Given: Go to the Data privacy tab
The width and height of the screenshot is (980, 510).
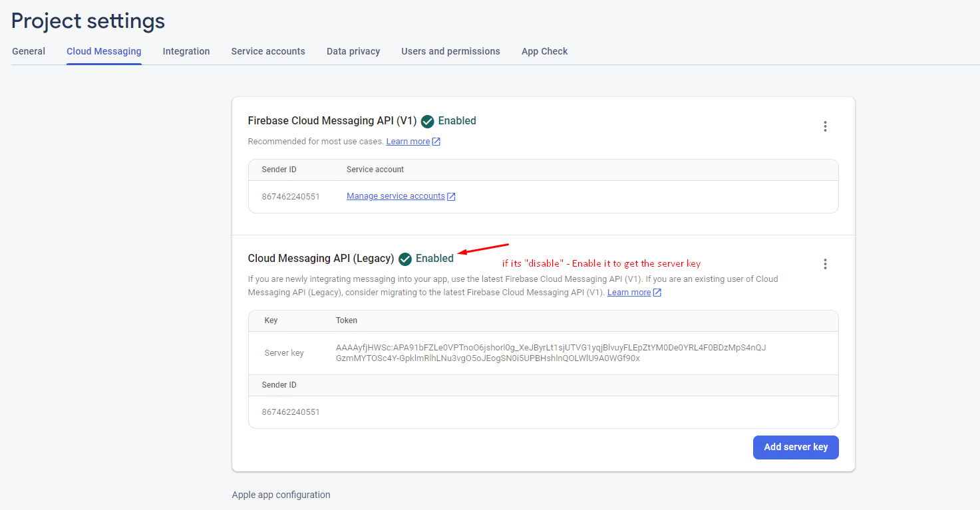Looking at the screenshot, I should (x=353, y=51).
